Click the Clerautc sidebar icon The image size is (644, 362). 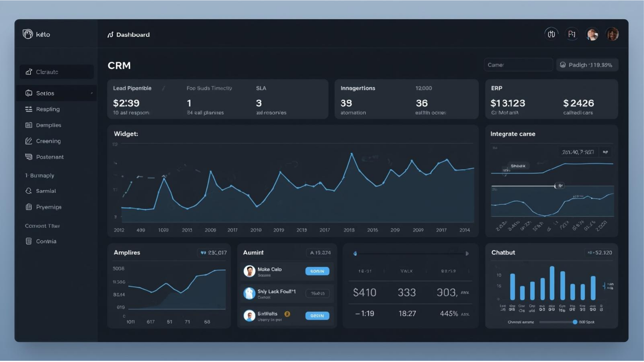29,72
